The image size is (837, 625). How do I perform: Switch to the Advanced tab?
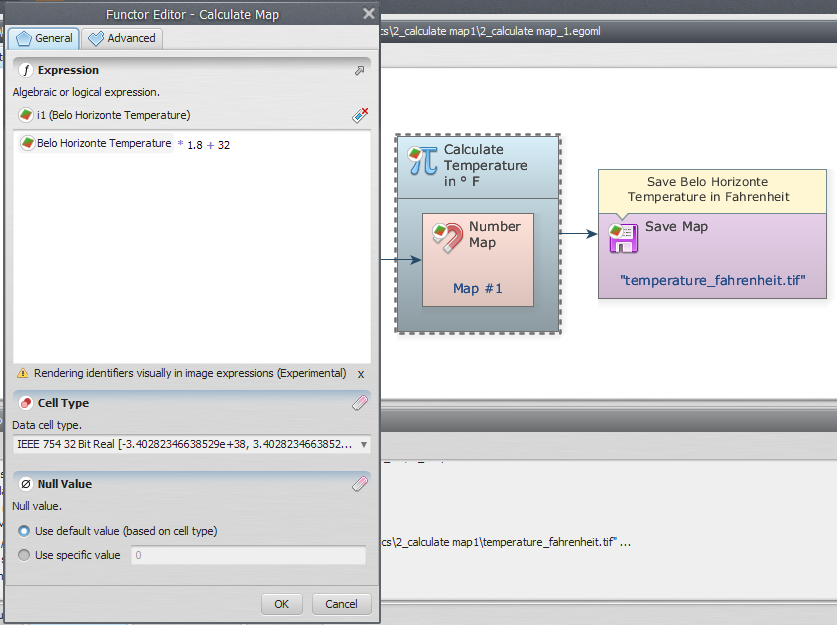click(122, 38)
